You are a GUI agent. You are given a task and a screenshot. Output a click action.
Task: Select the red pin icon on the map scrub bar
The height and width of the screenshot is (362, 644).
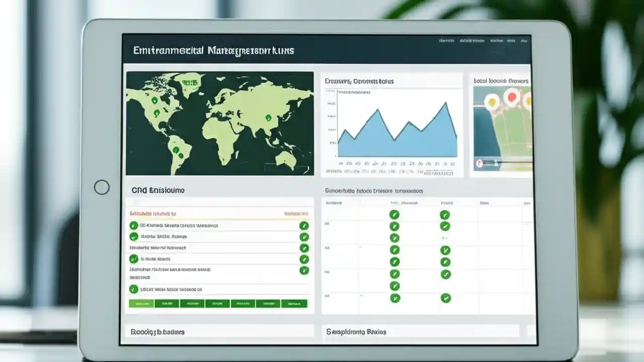pyautogui.click(x=479, y=163)
